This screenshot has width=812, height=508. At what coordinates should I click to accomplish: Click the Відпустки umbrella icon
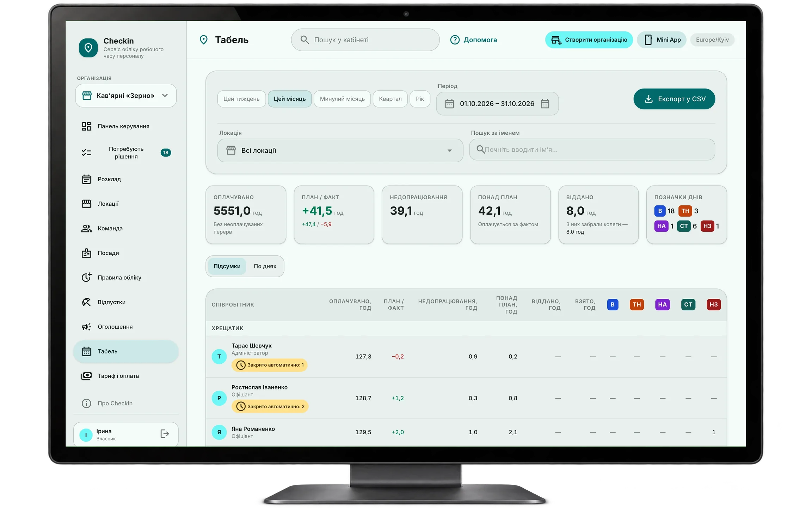[86, 302]
